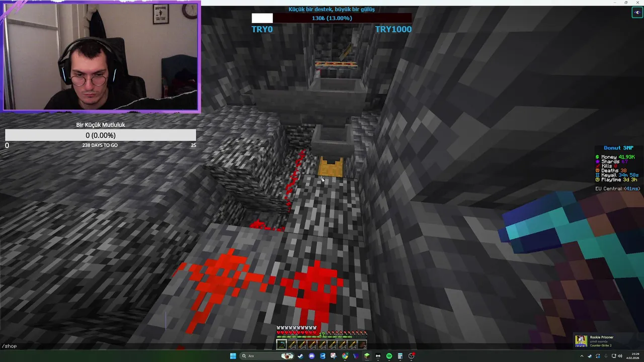The width and height of the screenshot is (644, 362).
Task: Click the Küçük bir destek, büyük bir gülüş title
Action: coord(332,9)
